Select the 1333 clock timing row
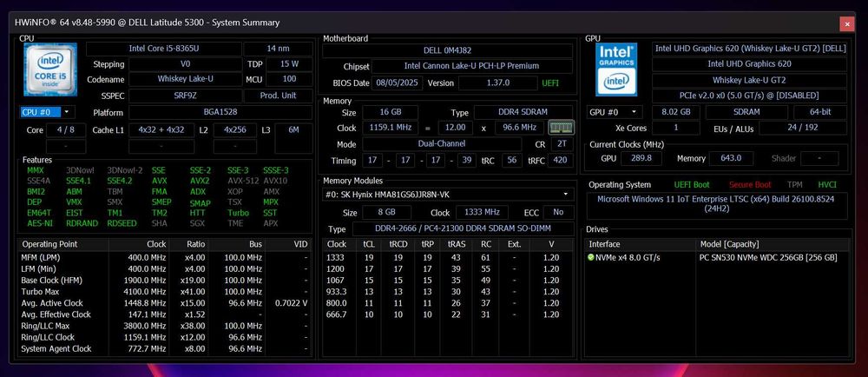 click(x=448, y=257)
